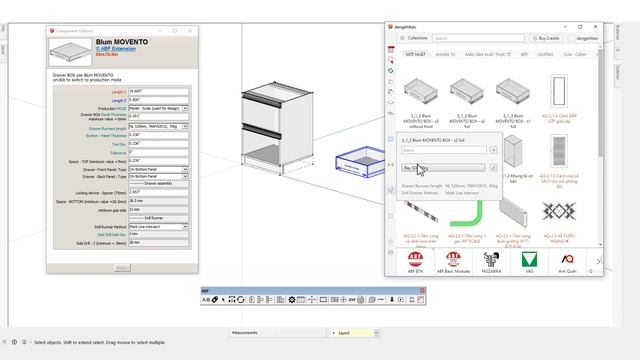Click the Tolerance input field
This screenshot has width=640, height=360.
[x=159, y=153]
